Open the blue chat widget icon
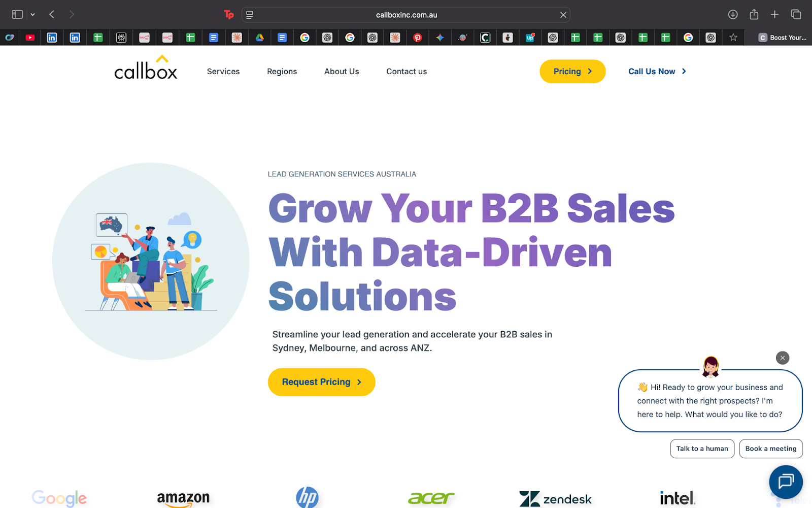The width and height of the screenshot is (812, 508). [786, 482]
